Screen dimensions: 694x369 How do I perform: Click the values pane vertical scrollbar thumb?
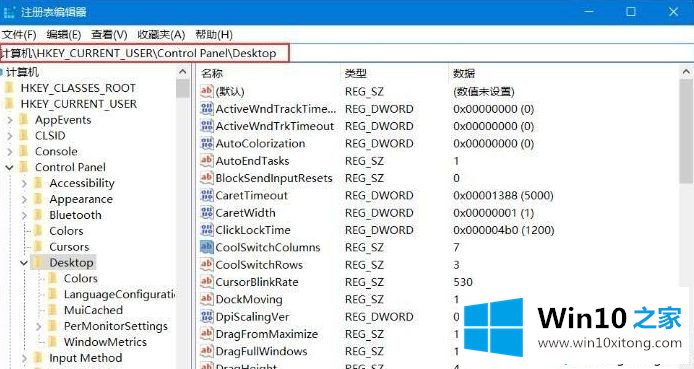pos(686,131)
